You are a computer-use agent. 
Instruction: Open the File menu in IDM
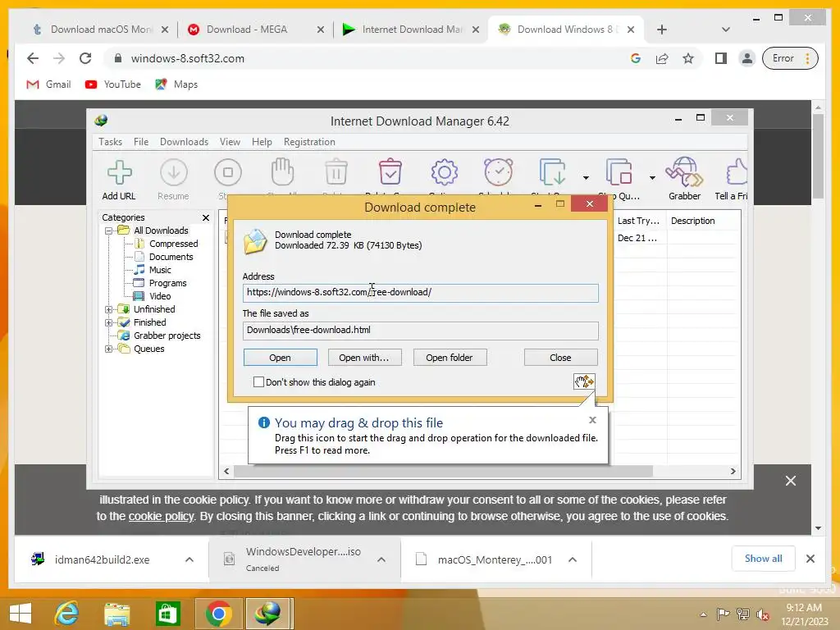[x=141, y=142]
